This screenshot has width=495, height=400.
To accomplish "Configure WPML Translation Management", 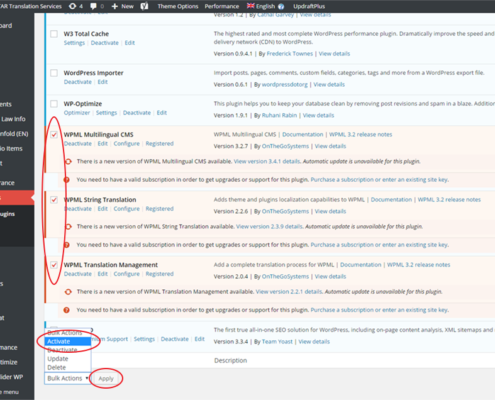I will 127,274.
